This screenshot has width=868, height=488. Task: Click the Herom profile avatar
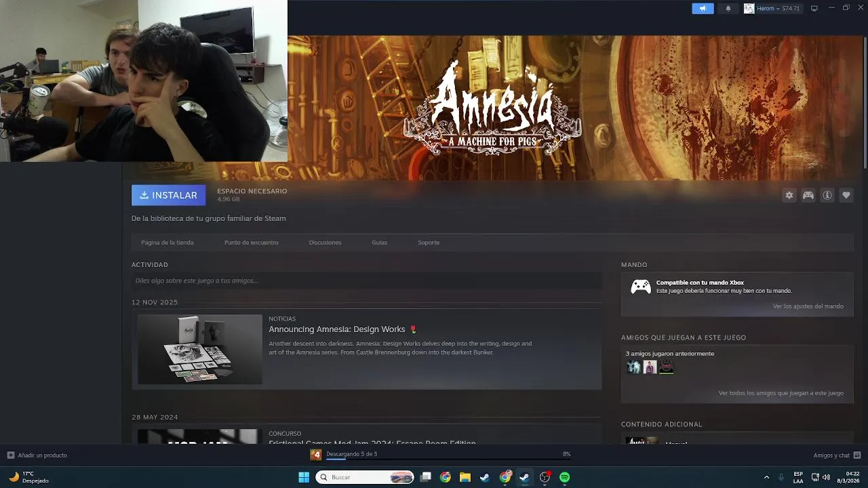(749, 8)
